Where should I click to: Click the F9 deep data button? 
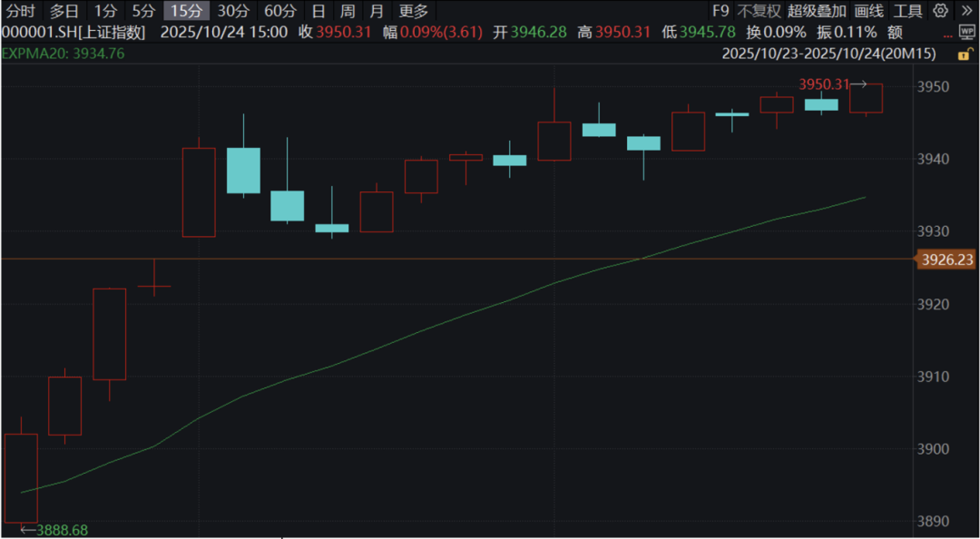pos(720,11)
